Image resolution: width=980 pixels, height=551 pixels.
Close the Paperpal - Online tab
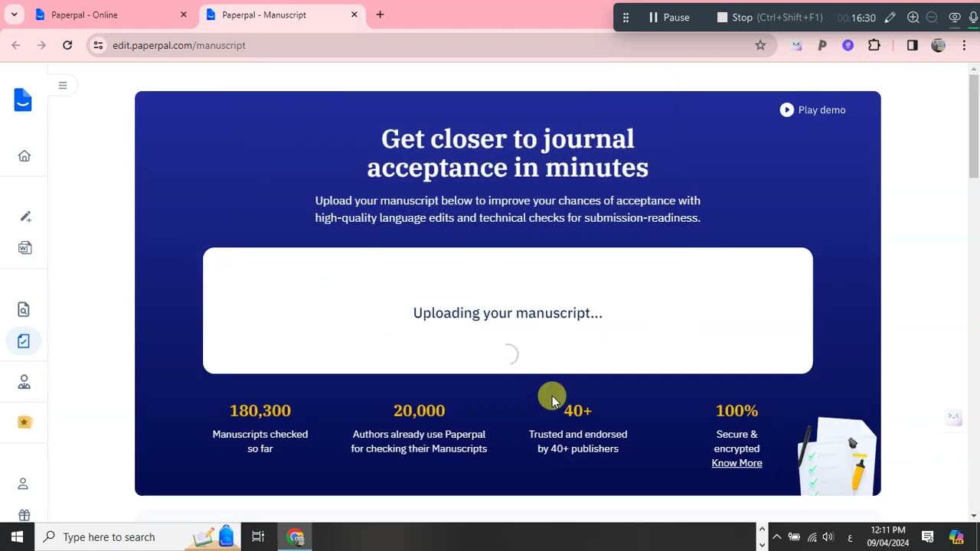point(183,15)
